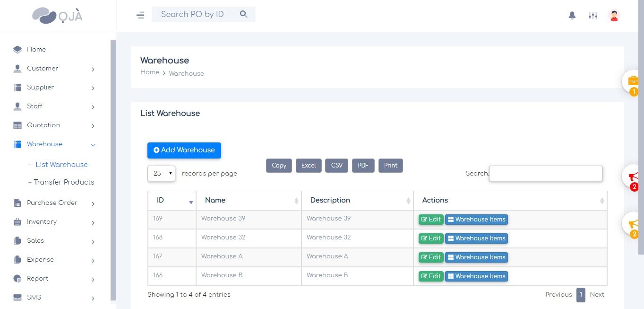644x309 pixels.
Task: Click the orange briefcase floating icon
Action: [x=633, y=81]
